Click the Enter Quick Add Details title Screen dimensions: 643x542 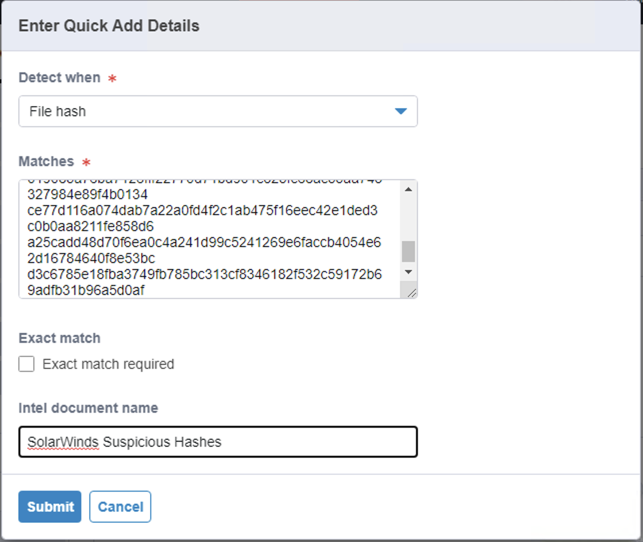109,25
